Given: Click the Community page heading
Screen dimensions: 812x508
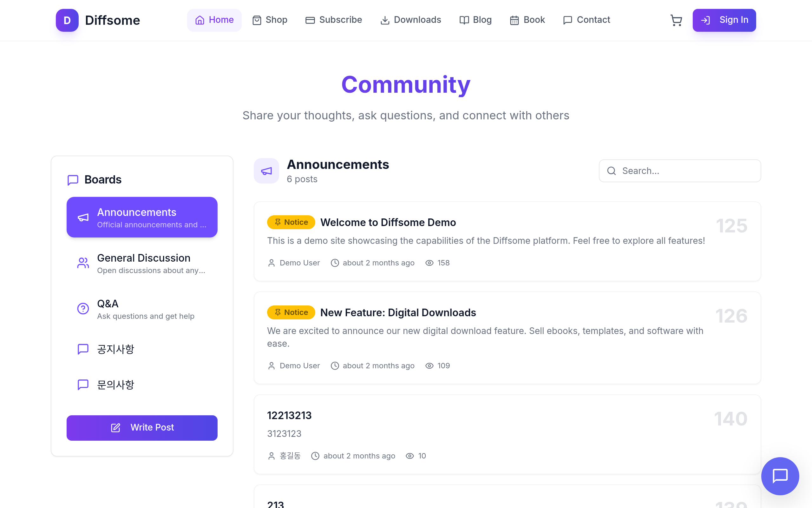Looking at the screenshot, I should [406, 84].
